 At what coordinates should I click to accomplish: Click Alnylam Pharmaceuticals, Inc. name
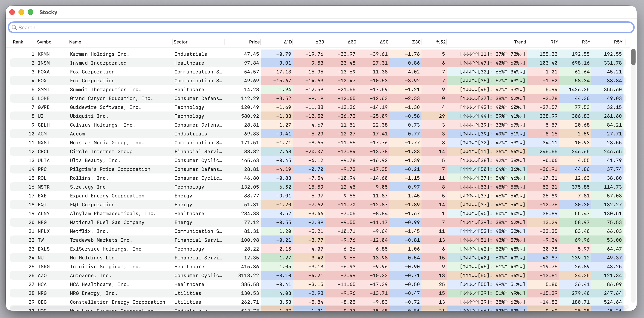(113, 214)
